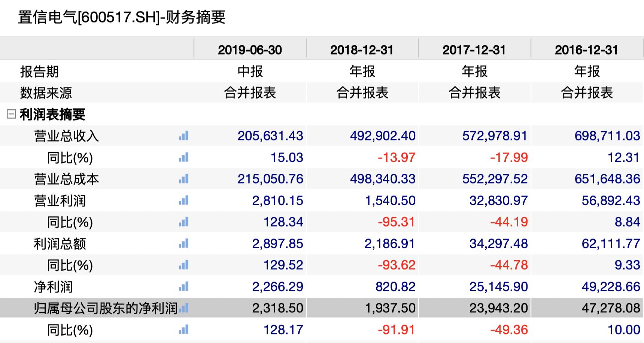Select the 2019-06-30 column header
This screenshot has height=343, width=644.
point(251,49)
